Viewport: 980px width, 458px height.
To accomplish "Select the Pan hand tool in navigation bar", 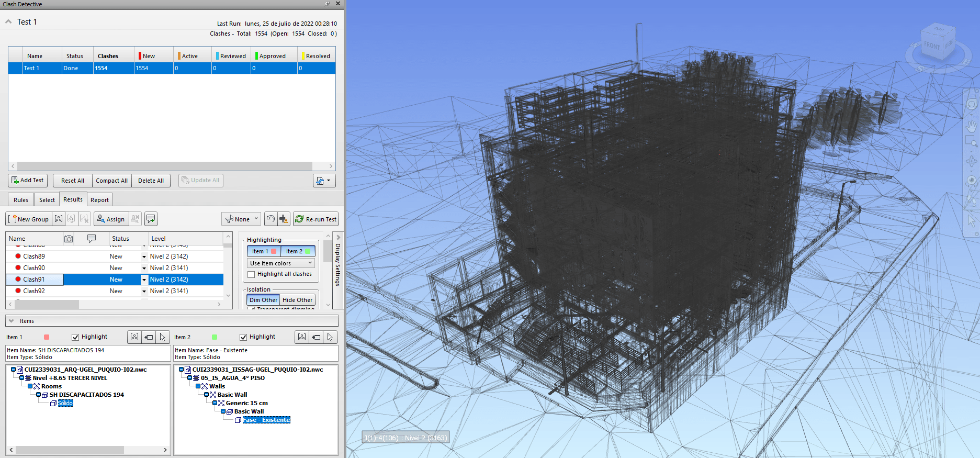I will (971, 126).
